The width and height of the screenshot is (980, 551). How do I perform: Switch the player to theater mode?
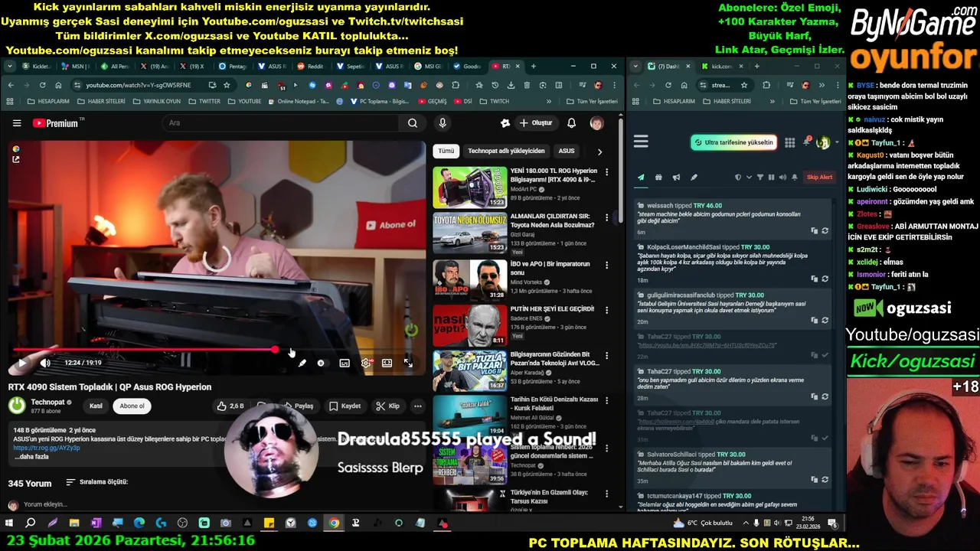point(387,363)
